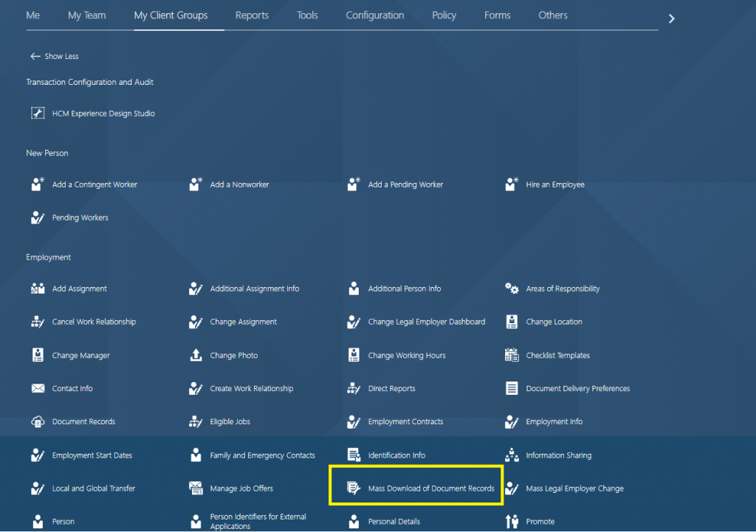
Task: Click the Mass Download of Document Records icon
Action: [354, 488]
